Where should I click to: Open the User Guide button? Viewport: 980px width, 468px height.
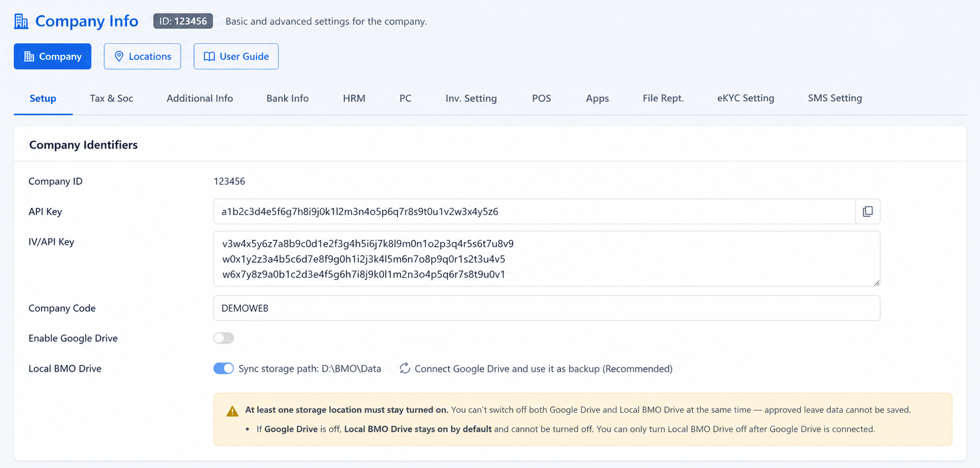click(236, 56)
